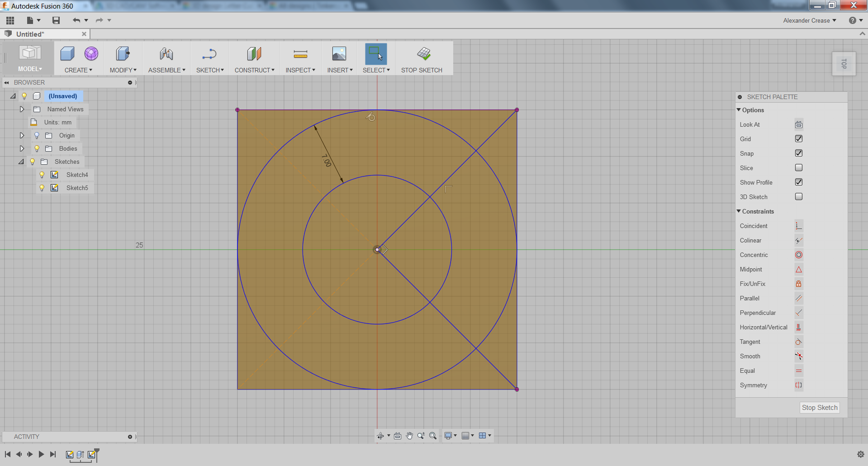Apply the Symmetry constraint
Screen dimensions: 868x466
pyautogui.click(x=798, y=385)
